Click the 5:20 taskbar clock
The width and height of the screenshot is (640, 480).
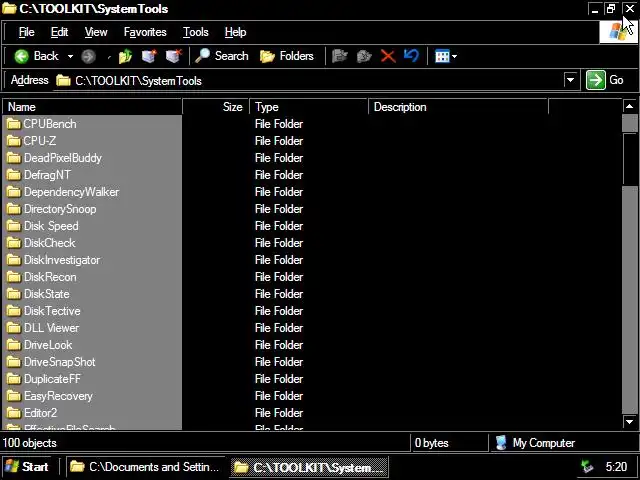point(616,467)
